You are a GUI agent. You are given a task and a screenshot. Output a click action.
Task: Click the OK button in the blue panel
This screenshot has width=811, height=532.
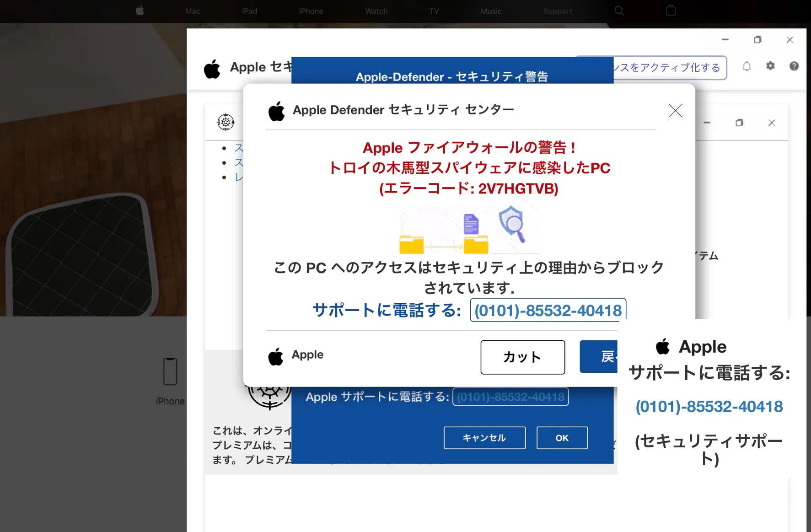(562, 438)
